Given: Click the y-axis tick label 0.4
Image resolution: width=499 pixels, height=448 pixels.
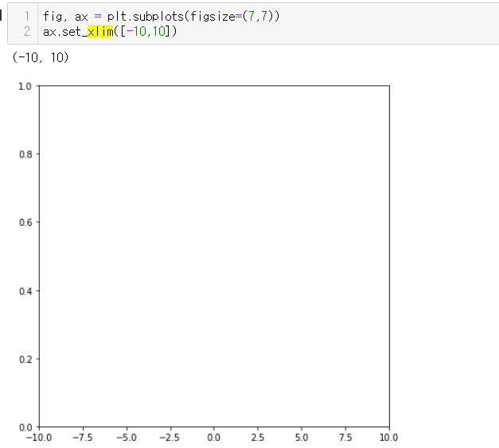Looking at the screenshot, I should tap(25, 291).
